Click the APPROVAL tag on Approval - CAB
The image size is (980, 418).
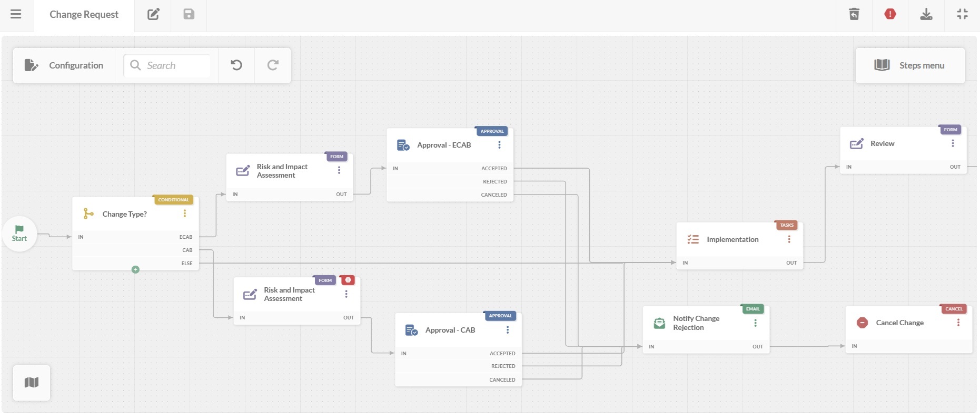click(500, 316)
